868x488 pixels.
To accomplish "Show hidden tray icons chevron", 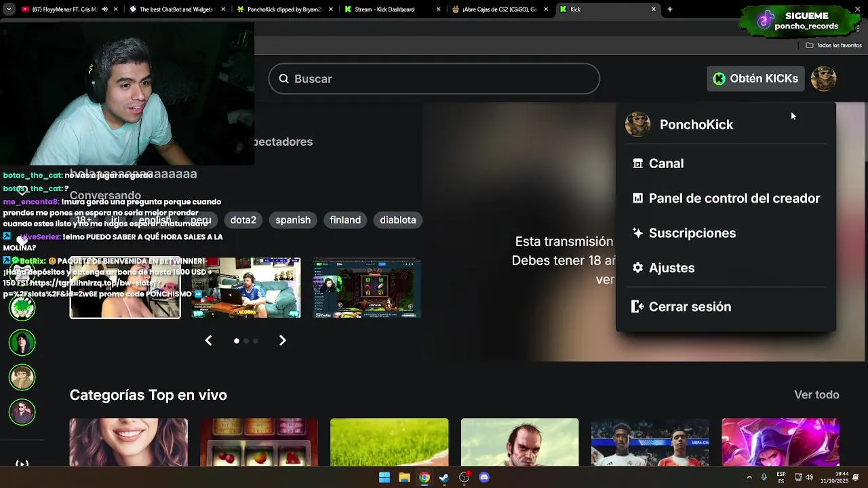I will coord(749,477).
